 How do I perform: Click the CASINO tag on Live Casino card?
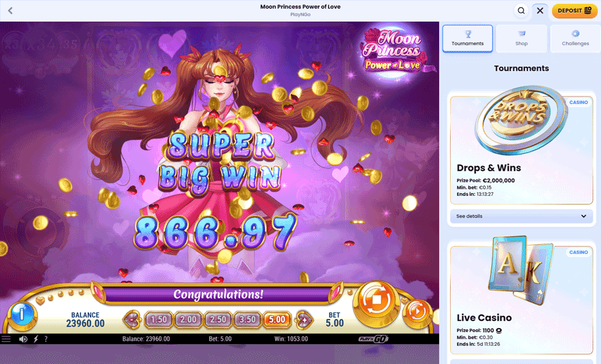coord(578,253)
